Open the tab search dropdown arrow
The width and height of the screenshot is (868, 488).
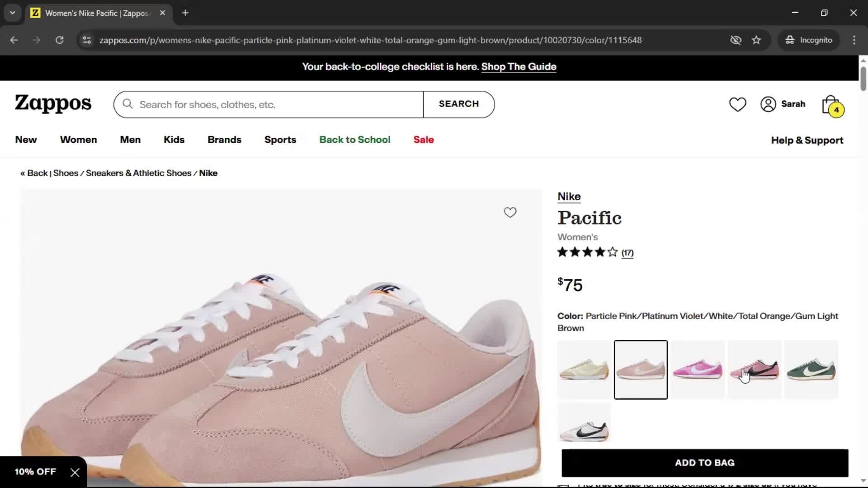13,13
